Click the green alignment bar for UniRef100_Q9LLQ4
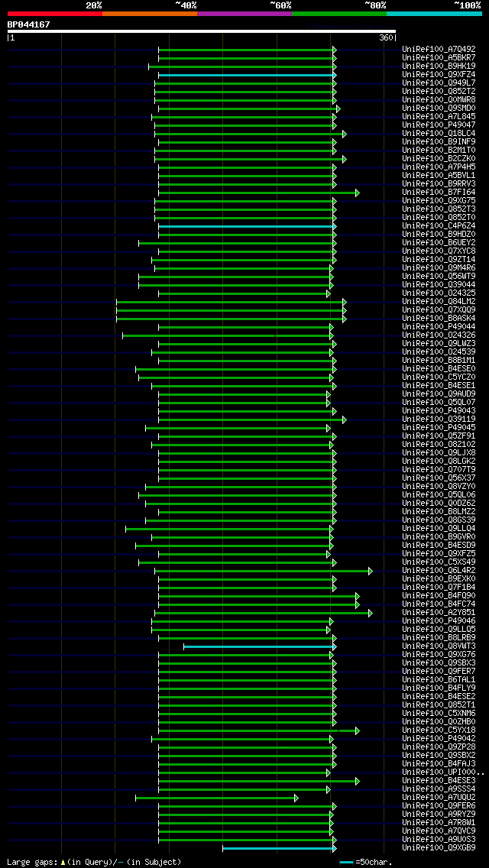 (x=230, y=529)
